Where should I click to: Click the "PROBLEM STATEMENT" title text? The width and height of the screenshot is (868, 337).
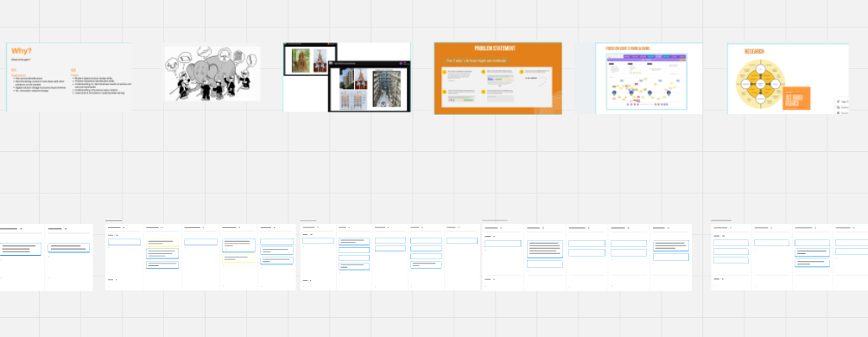coord(495,48)
